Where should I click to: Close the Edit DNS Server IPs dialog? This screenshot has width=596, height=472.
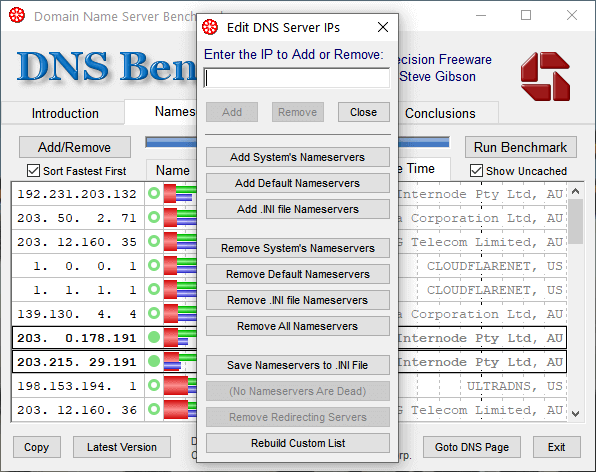point(383,27)
